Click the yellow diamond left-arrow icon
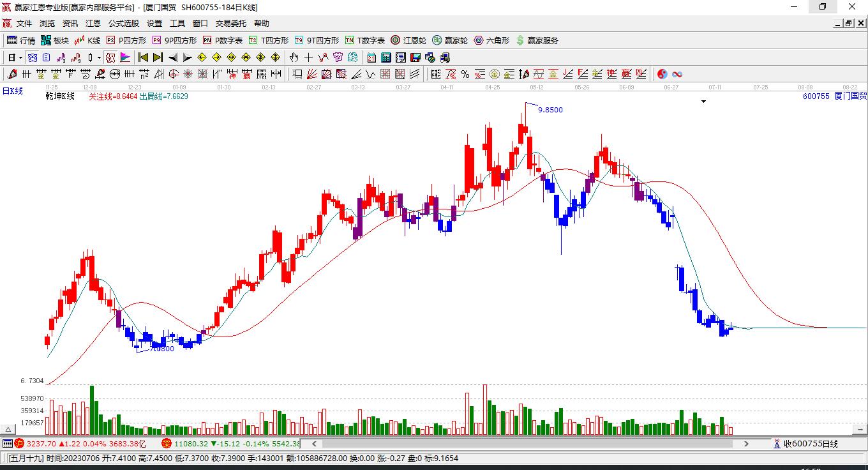This screenshot has height=470, width=868. 202,57
